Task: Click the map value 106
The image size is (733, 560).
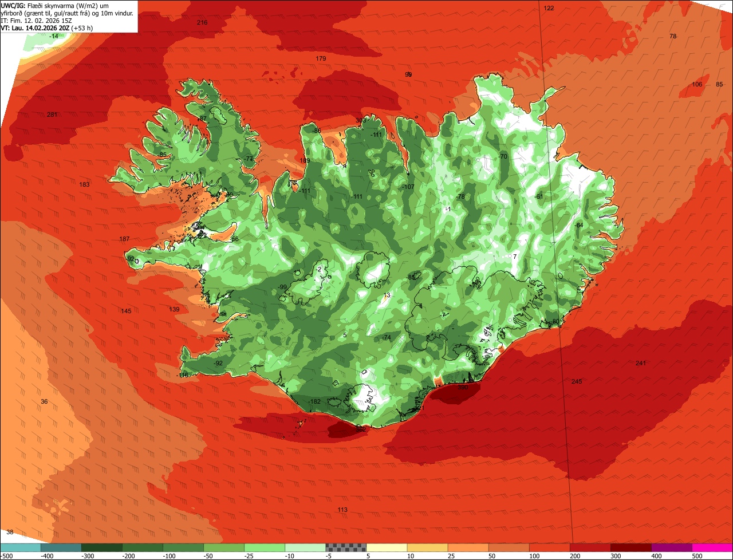Action: click(x=697, y=85)
